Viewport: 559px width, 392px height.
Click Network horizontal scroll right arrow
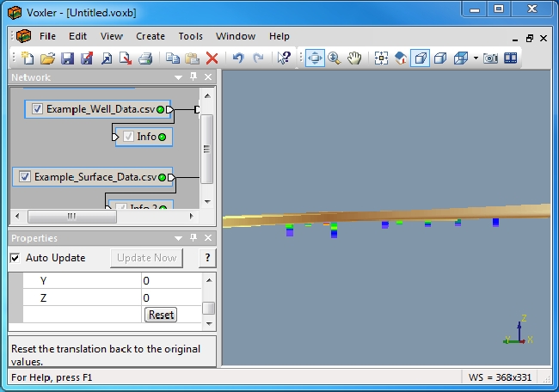pos(192,216)
